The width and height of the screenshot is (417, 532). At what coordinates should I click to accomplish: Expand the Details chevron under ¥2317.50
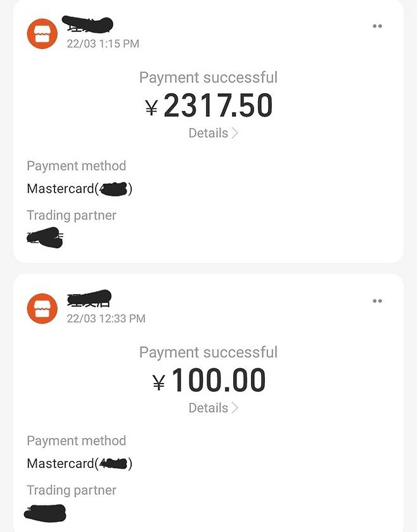pyautogui.click(x=235, y=133)
